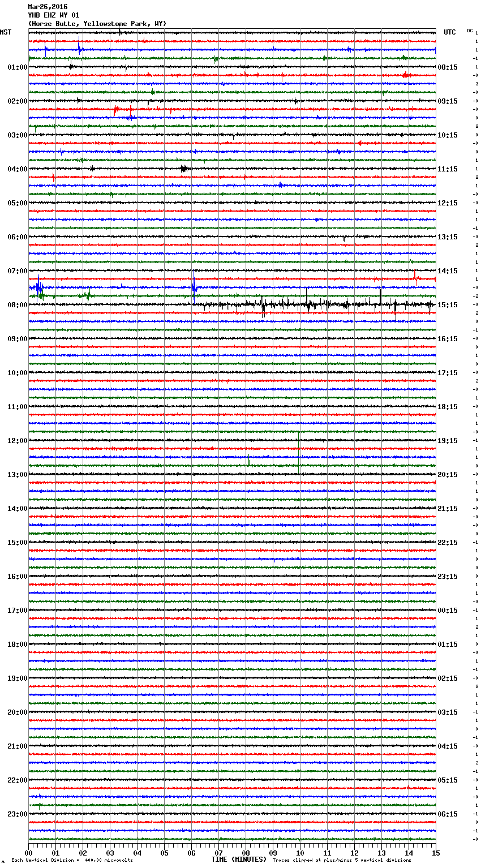Click the 23:15 UTC row label
The image size is (481, 868).
pos(448,577)
